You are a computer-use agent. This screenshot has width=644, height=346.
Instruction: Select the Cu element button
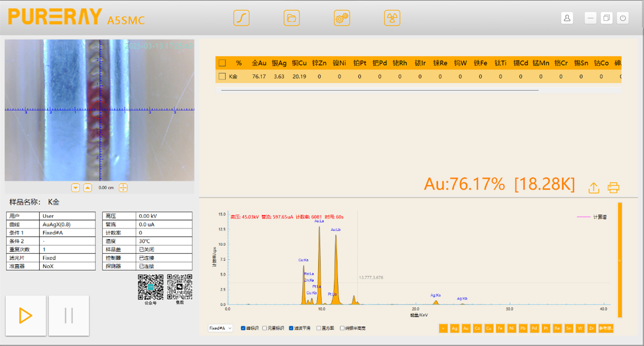pyautogui.click(x=488, y=328)
